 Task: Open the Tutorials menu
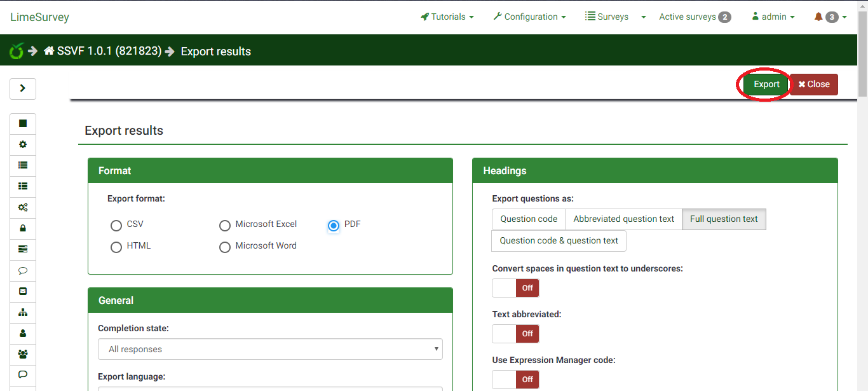[447, 17]
